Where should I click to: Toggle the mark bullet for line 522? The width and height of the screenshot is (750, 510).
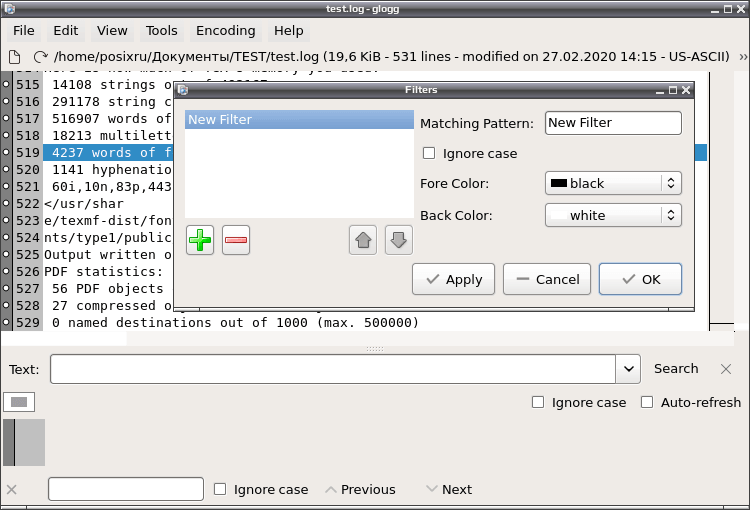coord(6,203)
